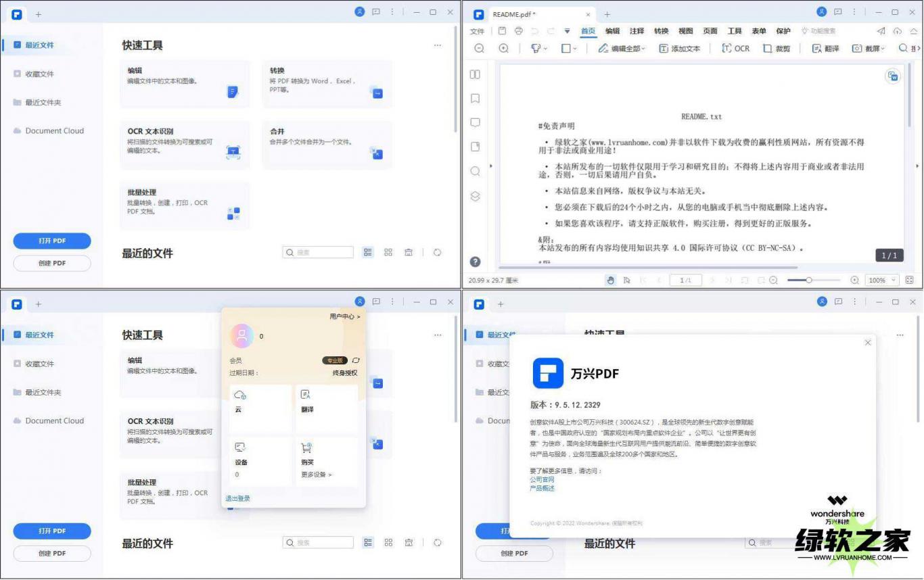This screenshot has height=580, width=924.
Task: Click the help question mark icon
Action: pyautogui.click(x=475, y=262)
